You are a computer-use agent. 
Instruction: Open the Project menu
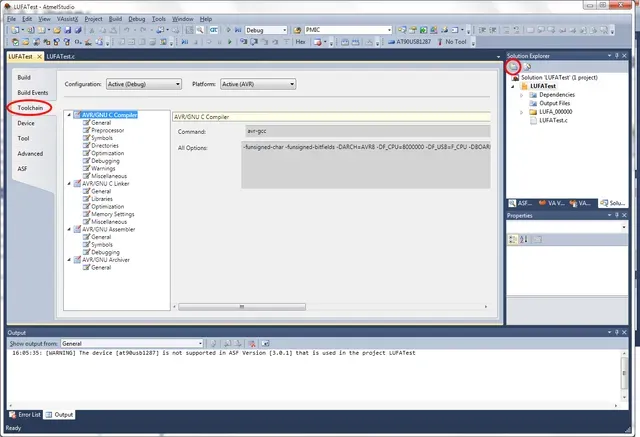pyautogui.click(x=93, y=19)
